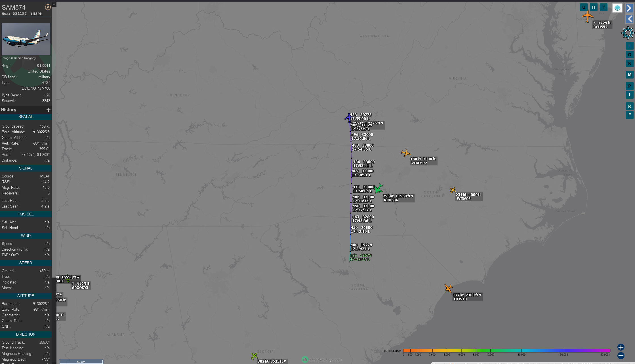Select the RCH636 green aircraft icon
Screen dimensions: 635x364
(379, 188)
